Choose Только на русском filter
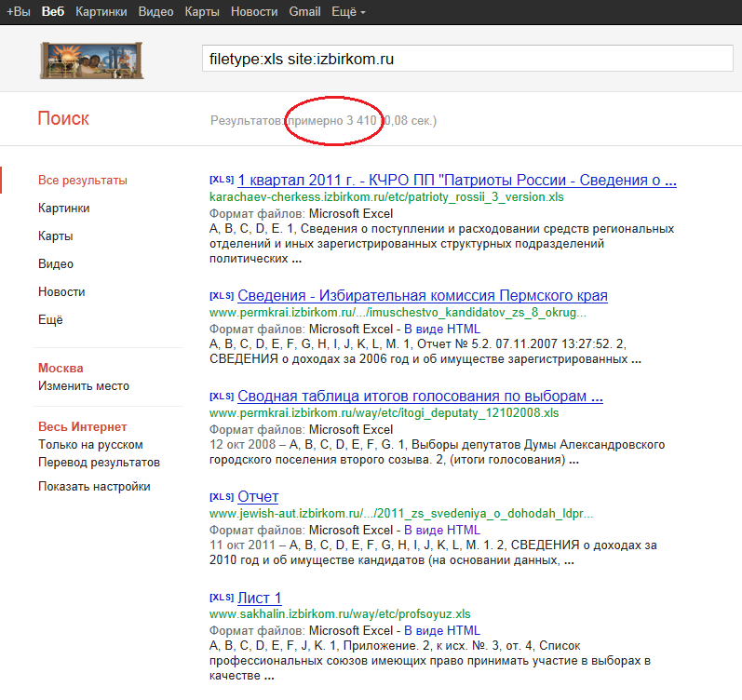 pos(90,445)
